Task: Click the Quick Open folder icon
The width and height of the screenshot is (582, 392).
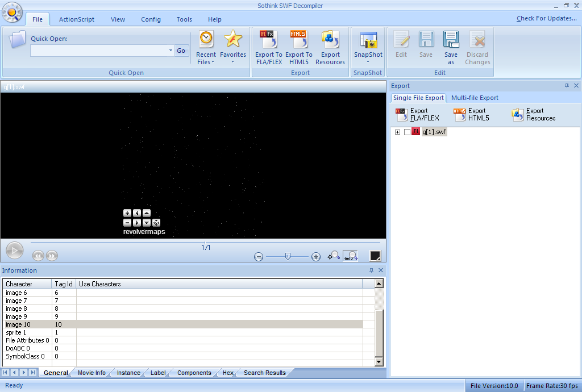Action: 18,40
